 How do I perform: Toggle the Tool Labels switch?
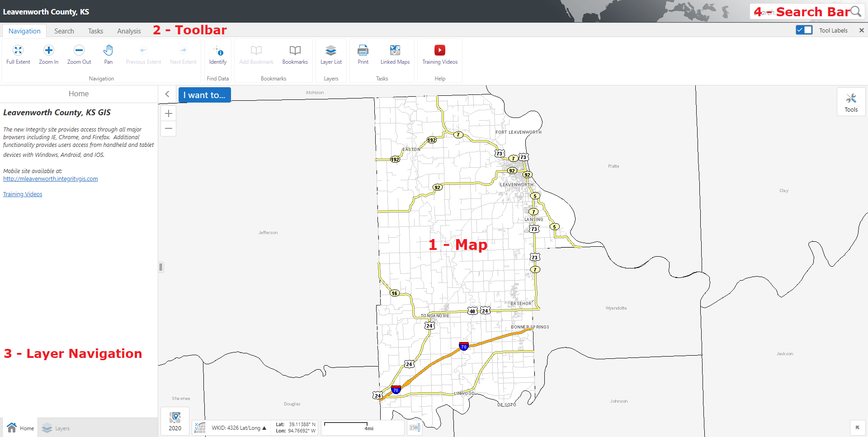[804, 30]
